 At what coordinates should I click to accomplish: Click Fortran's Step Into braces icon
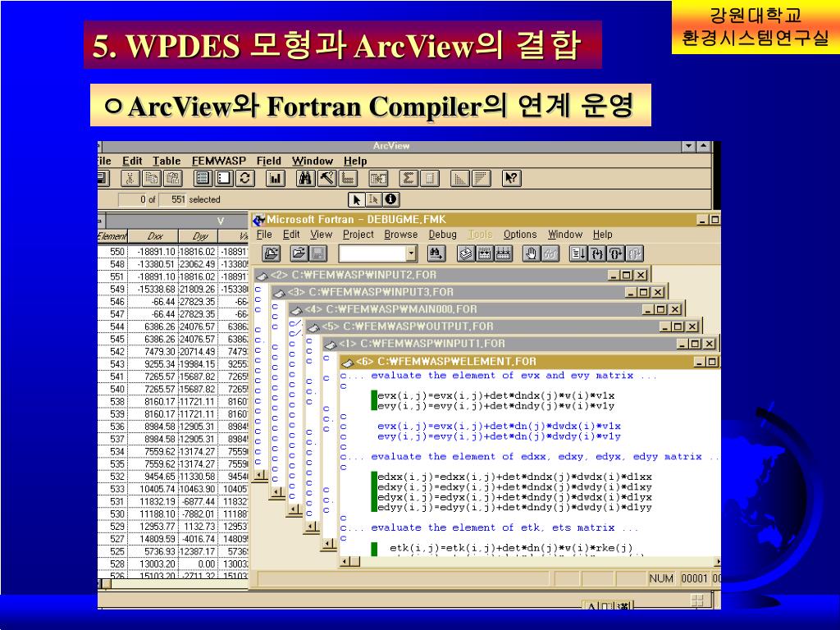(597, 253)
